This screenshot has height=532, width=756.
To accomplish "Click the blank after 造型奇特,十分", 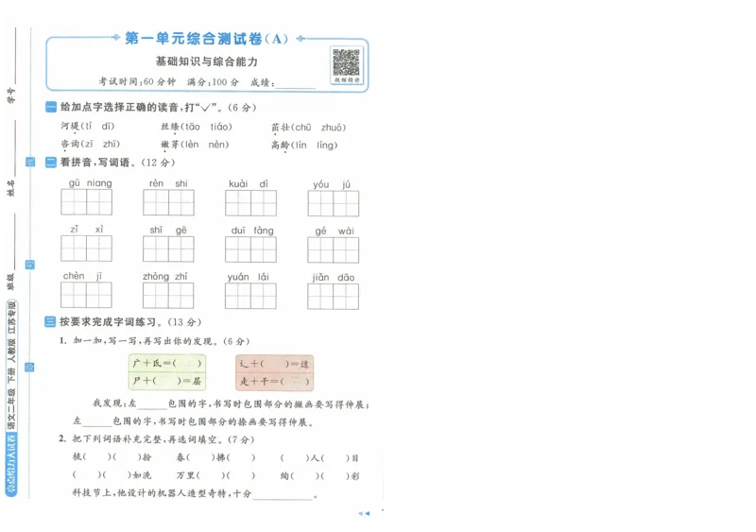I will [283, 494].
